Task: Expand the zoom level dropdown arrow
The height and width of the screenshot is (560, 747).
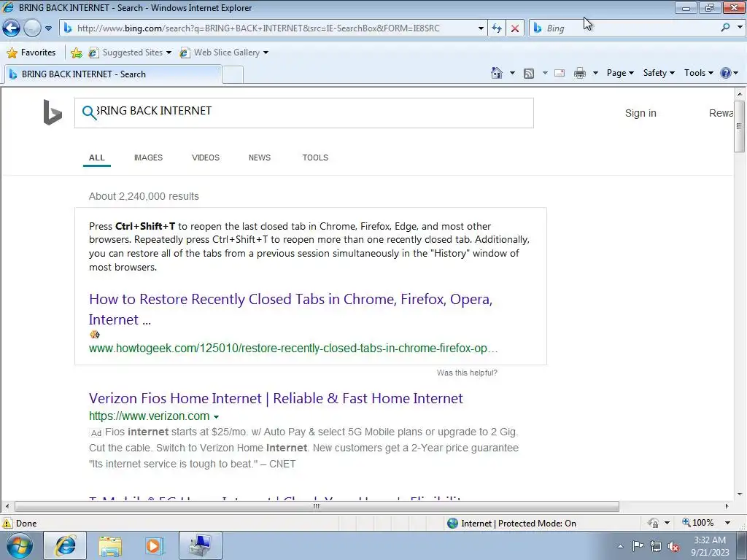Action: [727, 523]
